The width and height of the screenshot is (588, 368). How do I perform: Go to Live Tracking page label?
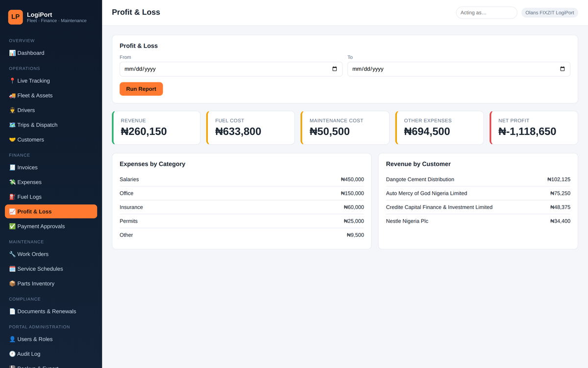pyautogui.click(x=33, y=81)
